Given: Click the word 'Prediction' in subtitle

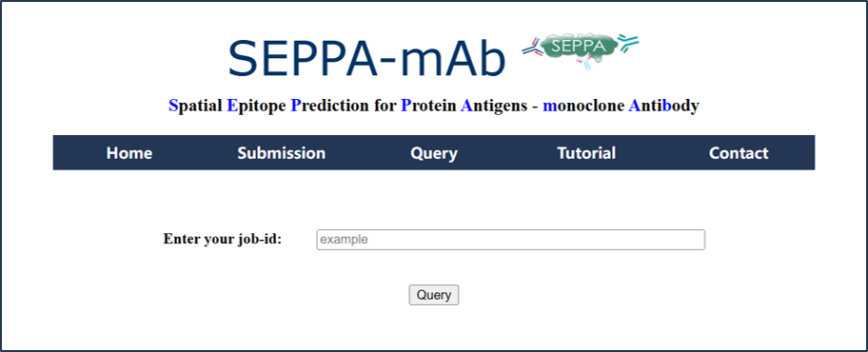Looking at the screenshot, I should 329,106.
